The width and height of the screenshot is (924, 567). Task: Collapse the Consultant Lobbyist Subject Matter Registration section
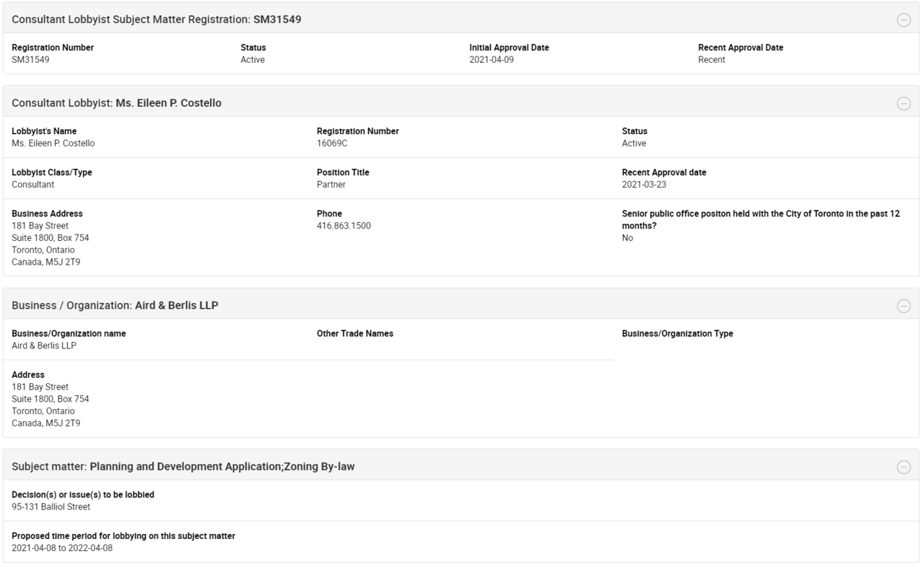click(903, 20)
